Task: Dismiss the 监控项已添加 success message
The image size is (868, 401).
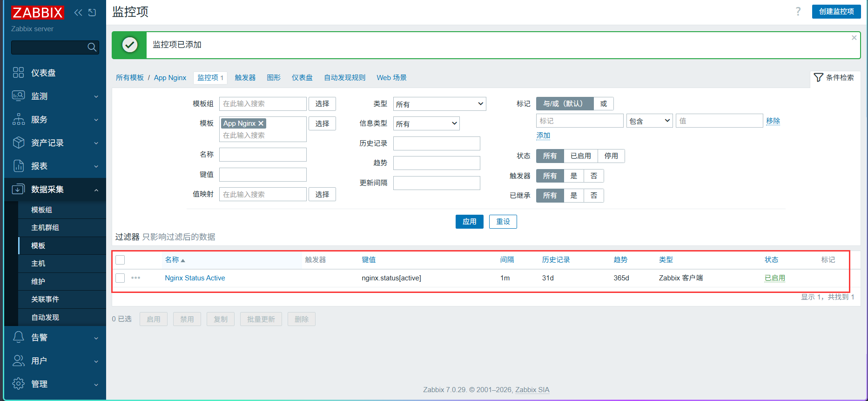Action: tap(854, 38)
